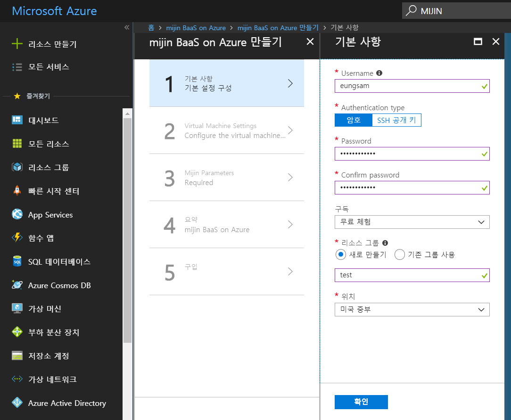The width and height of the screenshot is (511, 420).
Task: Select the SSH 공개 키 authentication option
Action: pos(396,120)
